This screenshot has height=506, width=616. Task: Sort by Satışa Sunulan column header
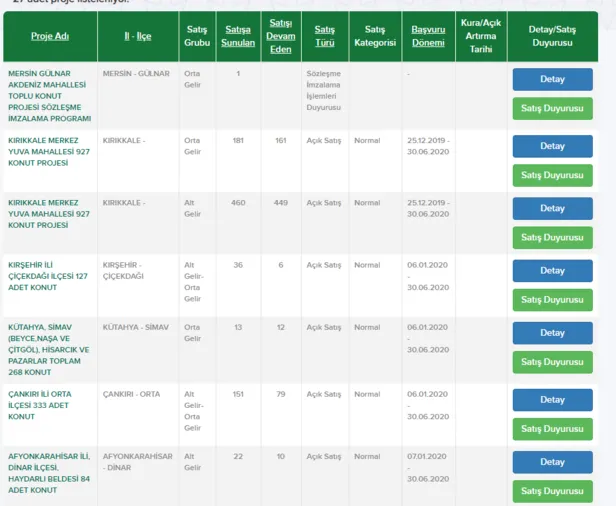tap(238, 36)
